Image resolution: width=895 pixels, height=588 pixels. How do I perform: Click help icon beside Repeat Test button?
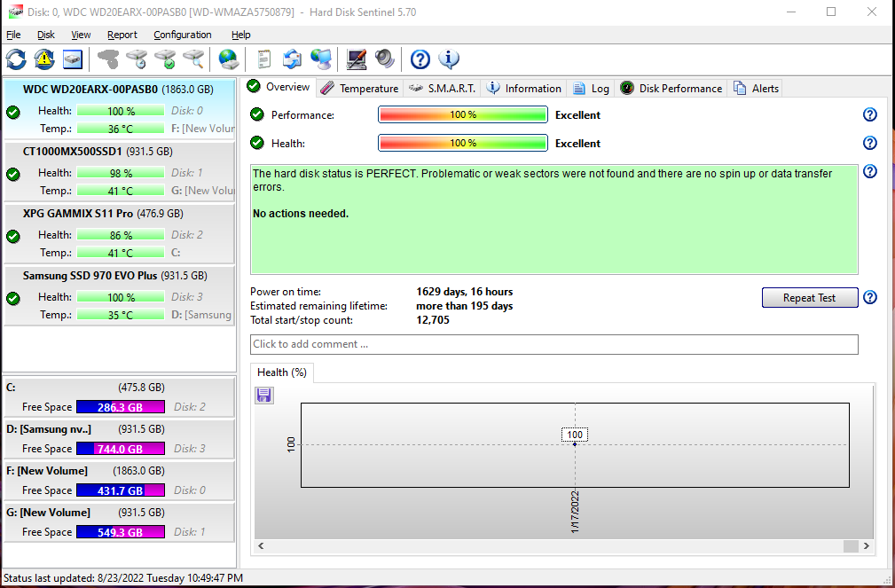[x=869, y=297]
